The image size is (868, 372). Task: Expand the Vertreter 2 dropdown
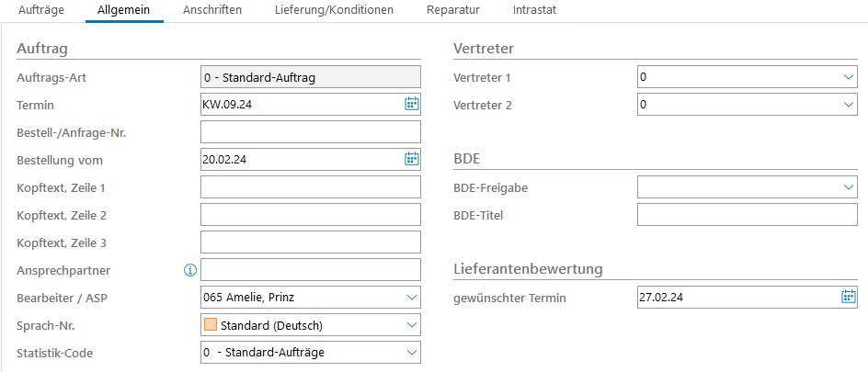tap(849, 105)
